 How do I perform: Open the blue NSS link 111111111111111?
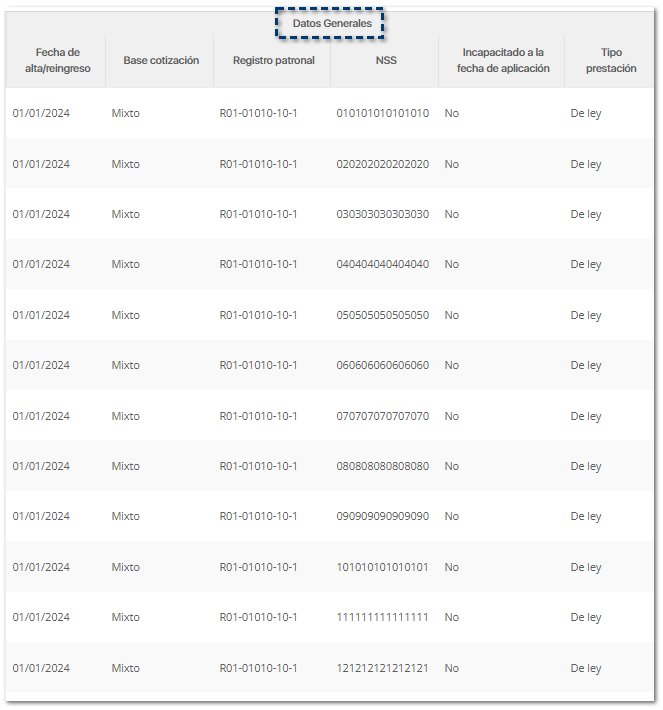pos(382,617)
